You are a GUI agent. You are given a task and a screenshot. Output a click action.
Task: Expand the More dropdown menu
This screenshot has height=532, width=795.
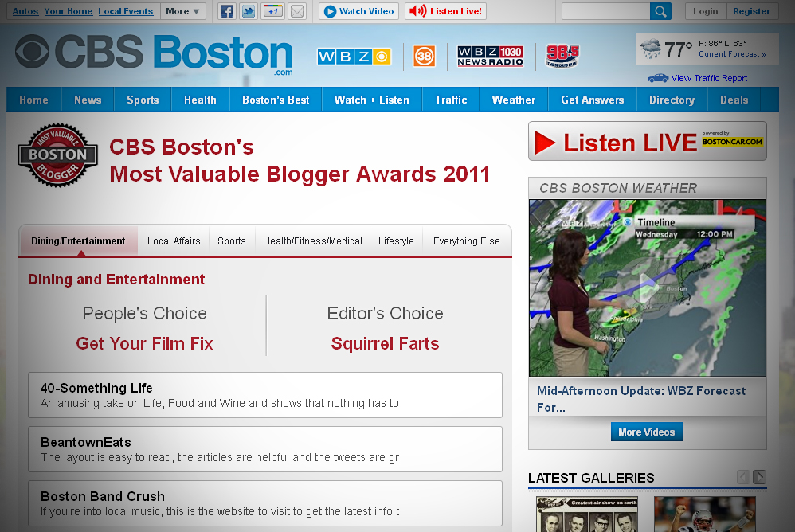click(x=182, y=11)
